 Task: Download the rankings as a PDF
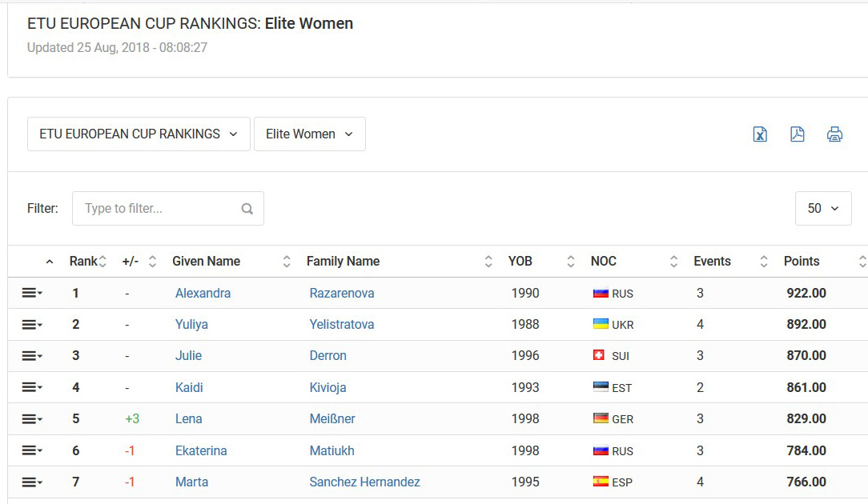point(798,134)
